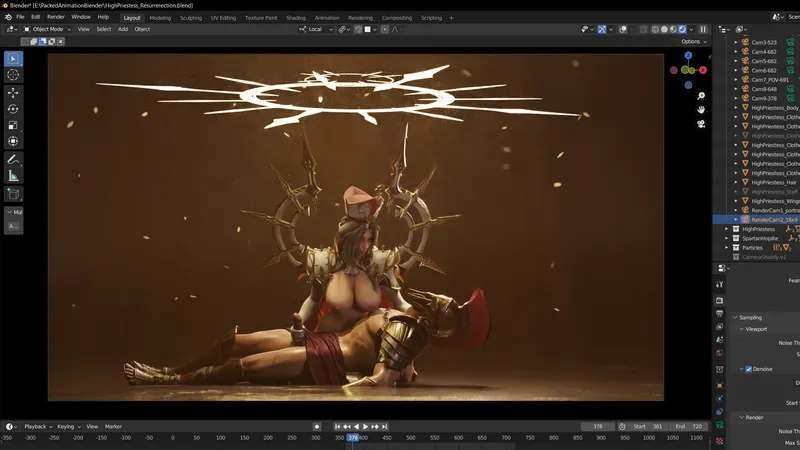Open the Texture properties tab
Viewport: 800px width, 450px height.
coord(719,441)
